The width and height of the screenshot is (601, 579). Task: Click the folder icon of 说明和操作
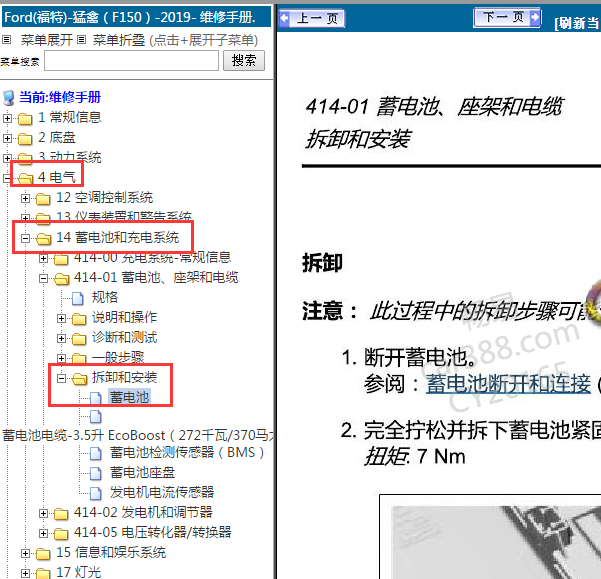tap(79, 319)
